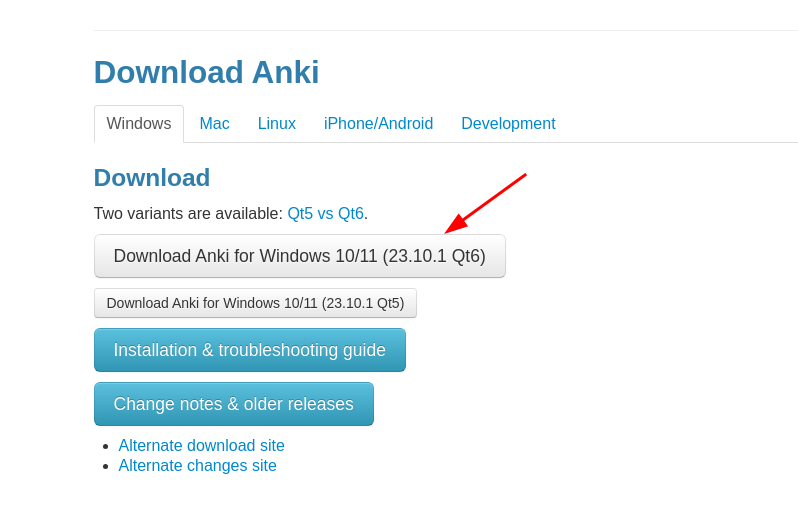Switch to the Mac tab

pyautogui.click(x=214, y=124)
